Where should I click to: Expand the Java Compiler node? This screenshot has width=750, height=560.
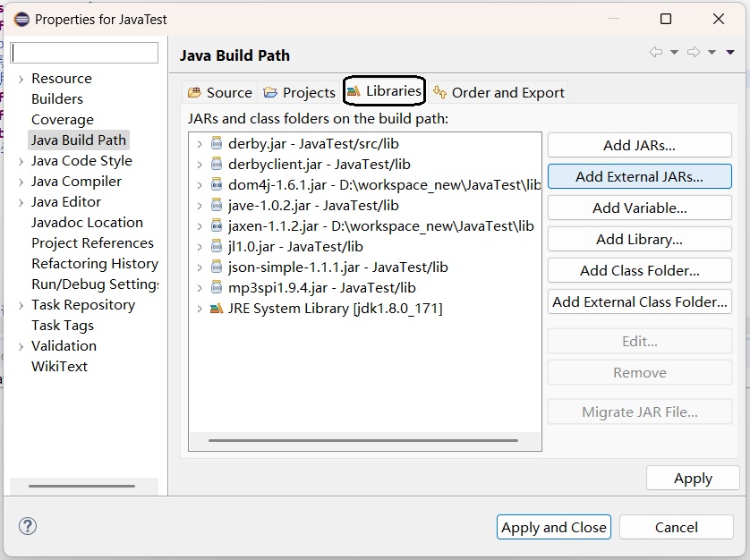(x=21, y=182)
